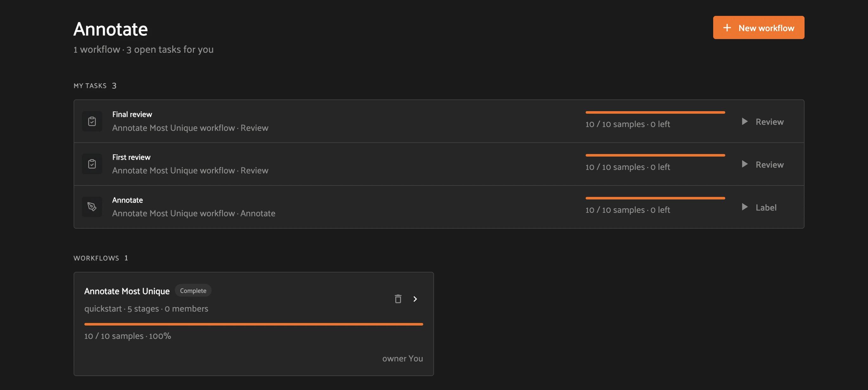Click the 'owner You' label
The width and height of the screenshot is (868, 390).
click(x=402, y=358)
